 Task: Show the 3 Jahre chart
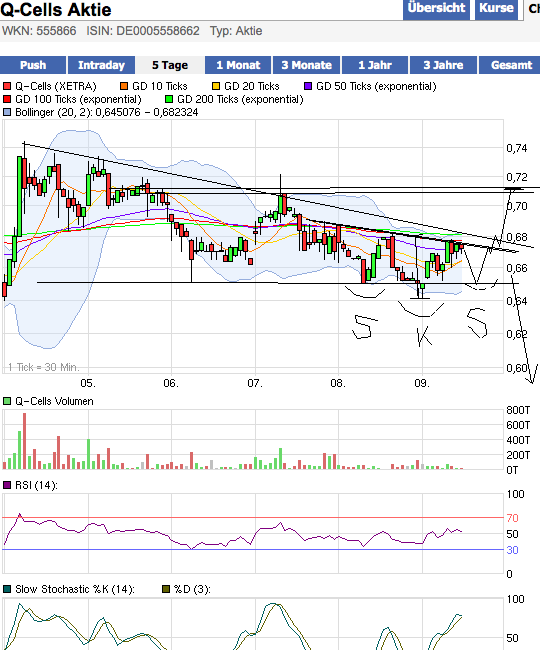[x=443, y=65]
